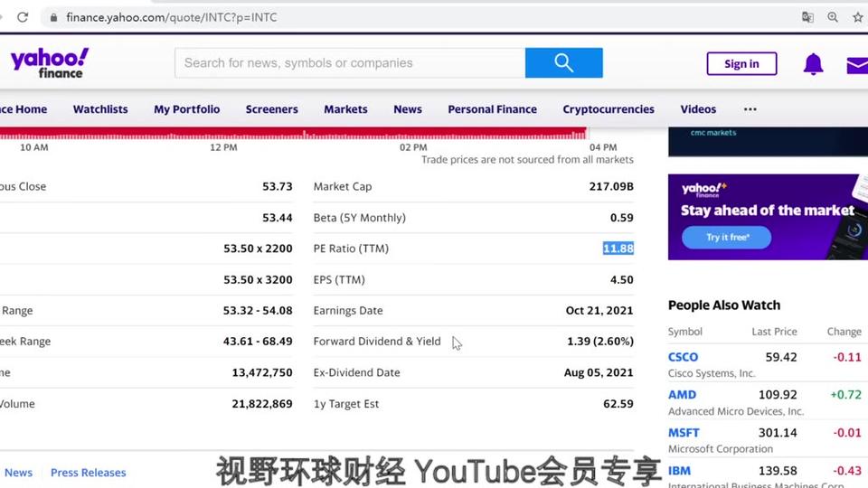Open the Markets menu
Image resolution: width=868 pixels, height=488 pixels.
pyautogui.click(x=345, y=109)
